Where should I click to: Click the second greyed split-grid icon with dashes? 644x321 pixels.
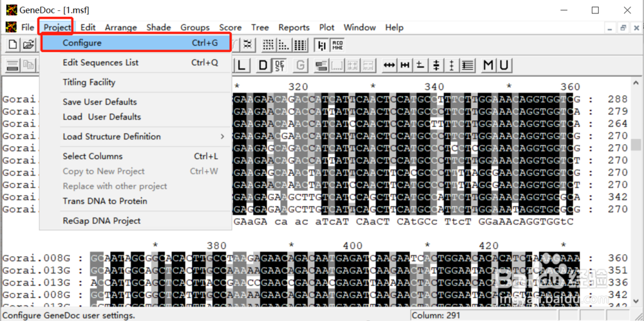pyautogui.click(x=368, y=65)
